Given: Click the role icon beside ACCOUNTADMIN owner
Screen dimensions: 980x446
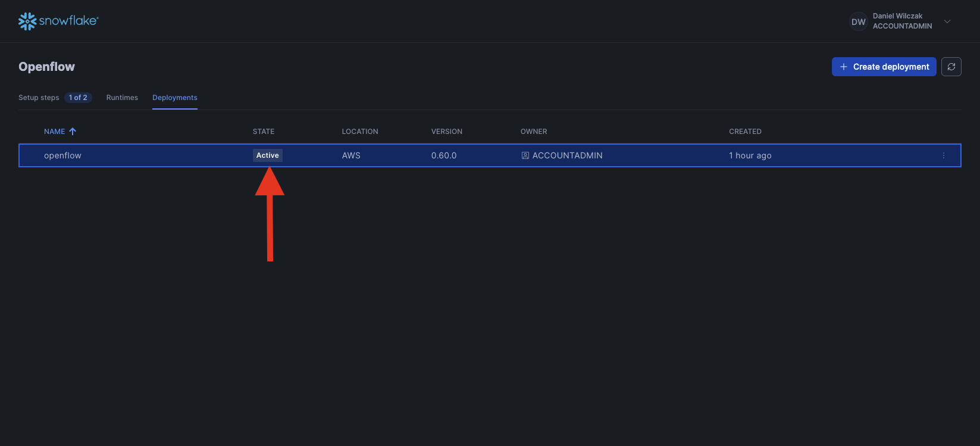Looking at the screenshot, I should pos(525,155).
